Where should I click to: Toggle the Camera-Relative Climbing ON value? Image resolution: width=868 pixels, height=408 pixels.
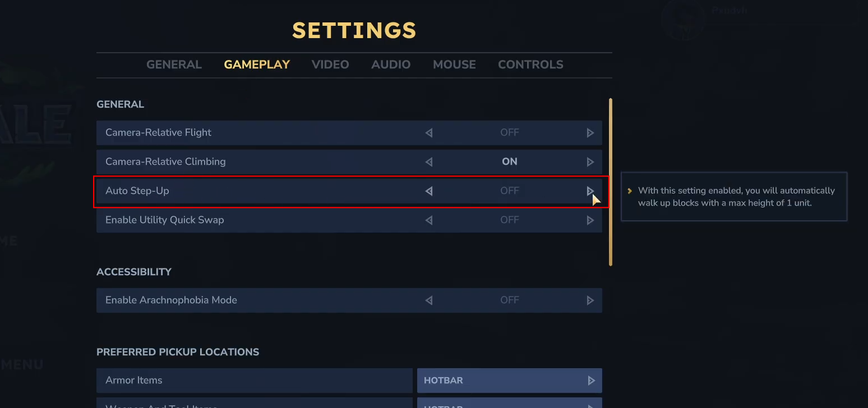tap(509, 162)
